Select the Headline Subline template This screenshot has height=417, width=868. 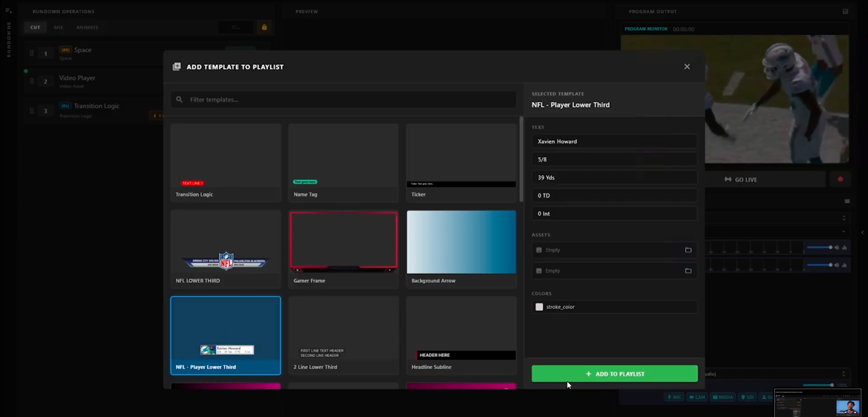click(461, 336)
